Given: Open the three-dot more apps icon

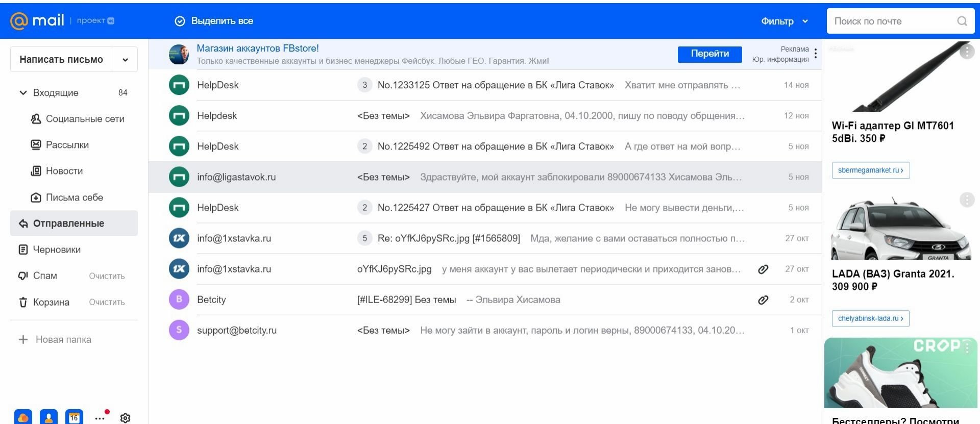Looking at the screenshot, I should [x=100, y=418].
